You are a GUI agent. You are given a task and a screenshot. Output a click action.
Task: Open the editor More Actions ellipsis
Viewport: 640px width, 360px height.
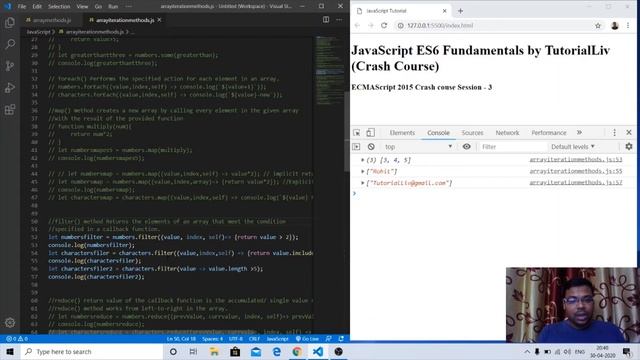pyautogui.click(x=339, y=20)
